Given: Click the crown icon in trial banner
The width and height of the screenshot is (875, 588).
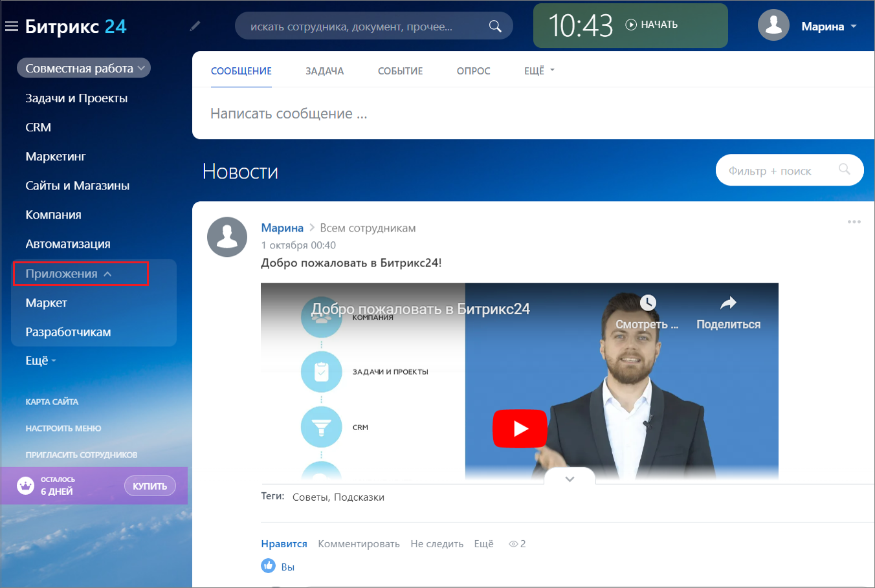Looking at the screenshot, I should (x=25, y=486).
